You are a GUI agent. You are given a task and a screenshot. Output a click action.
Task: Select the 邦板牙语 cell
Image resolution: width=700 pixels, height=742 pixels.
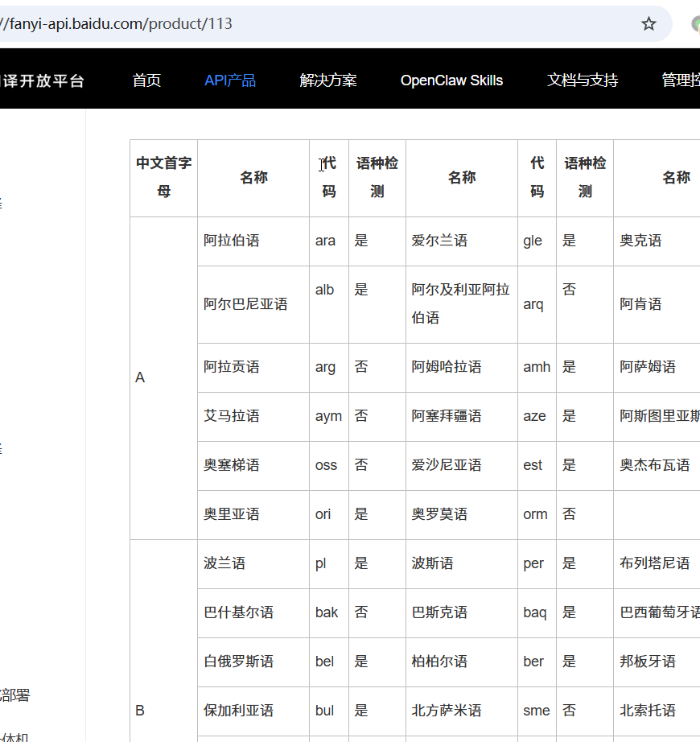[657, 662]
